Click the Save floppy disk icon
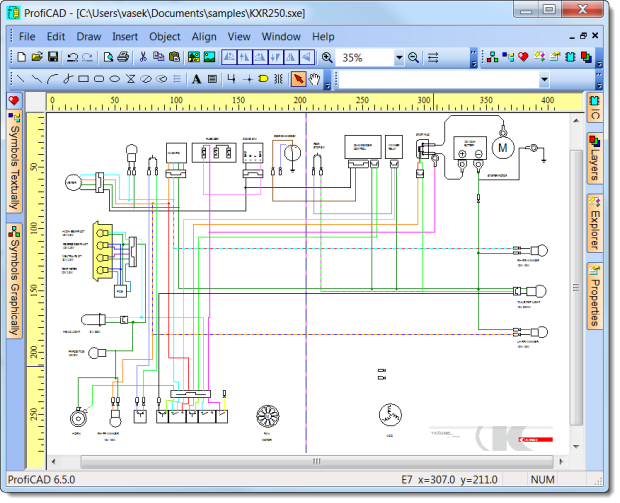620x503 pixels. tap(53, 57)
